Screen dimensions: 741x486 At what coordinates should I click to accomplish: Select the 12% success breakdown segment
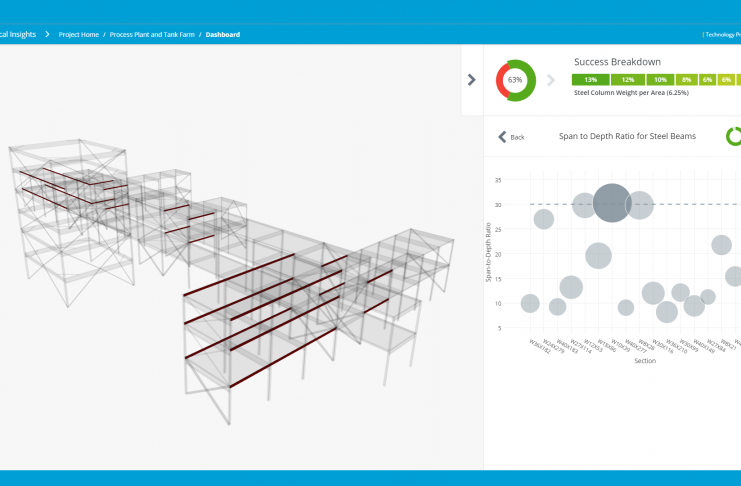click(627, 79)
